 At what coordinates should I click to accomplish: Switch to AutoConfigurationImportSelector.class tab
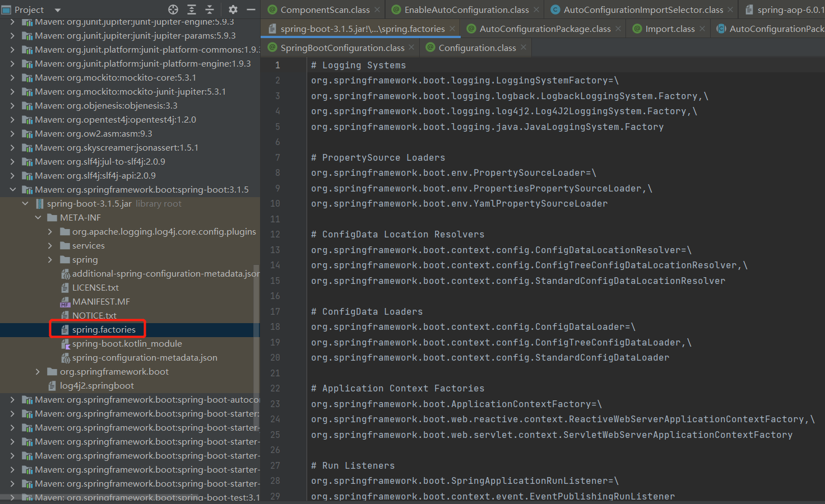[x=643, y=10]
